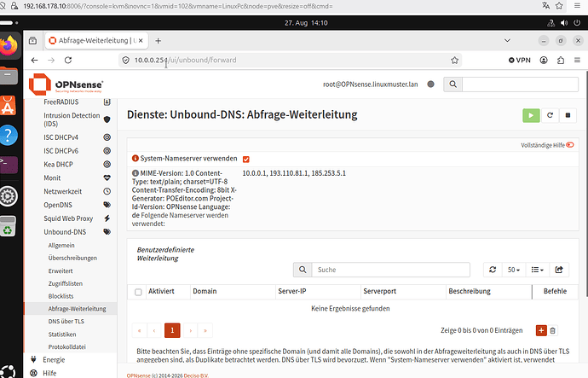Open the Blocklists menu item
The image size is (588, 378).
[61, 296]
